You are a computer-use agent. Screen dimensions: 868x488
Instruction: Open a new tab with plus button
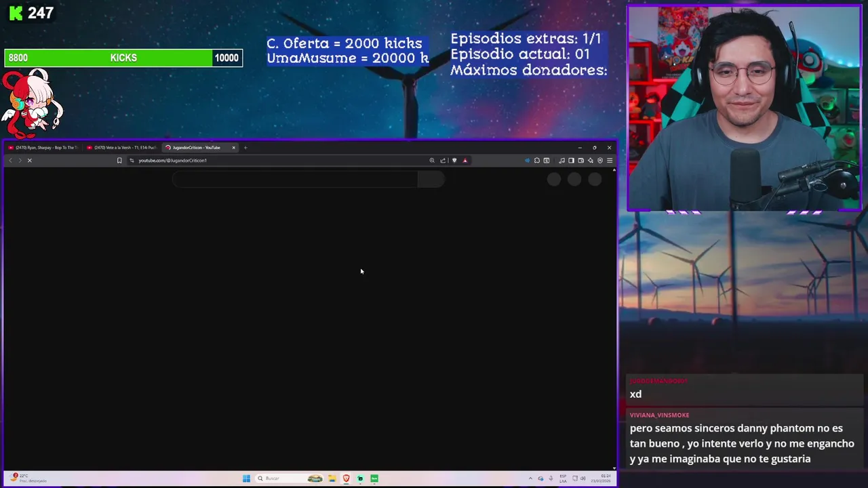245,148
